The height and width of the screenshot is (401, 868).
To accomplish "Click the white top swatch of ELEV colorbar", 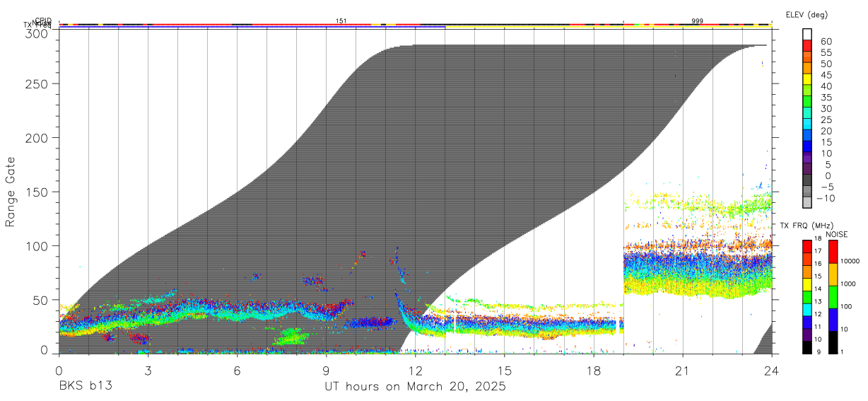I will tap(807, 34).
